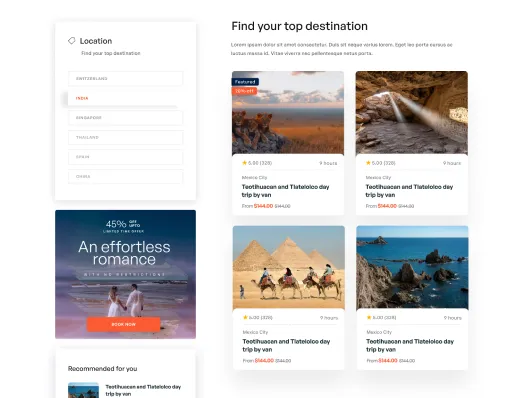The width and height of the screenshot is (524, 398).
Task: Open the cave light-beam tour image
Action: click(412, 113)
